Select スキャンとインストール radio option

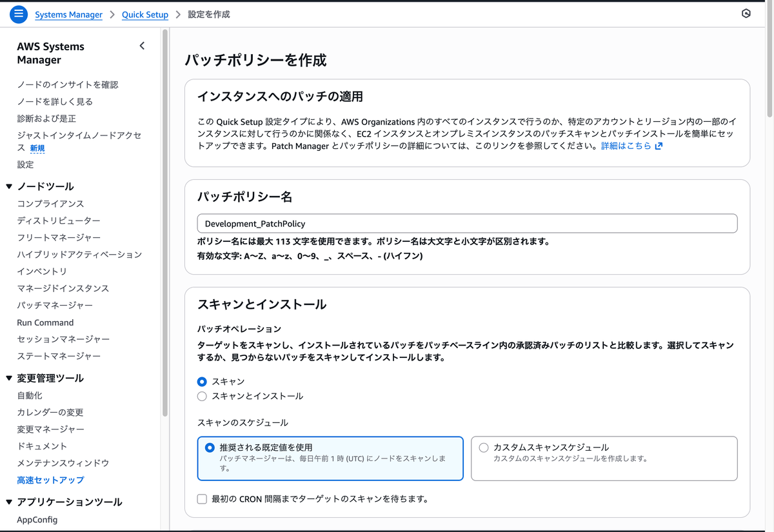pos(202,396)
